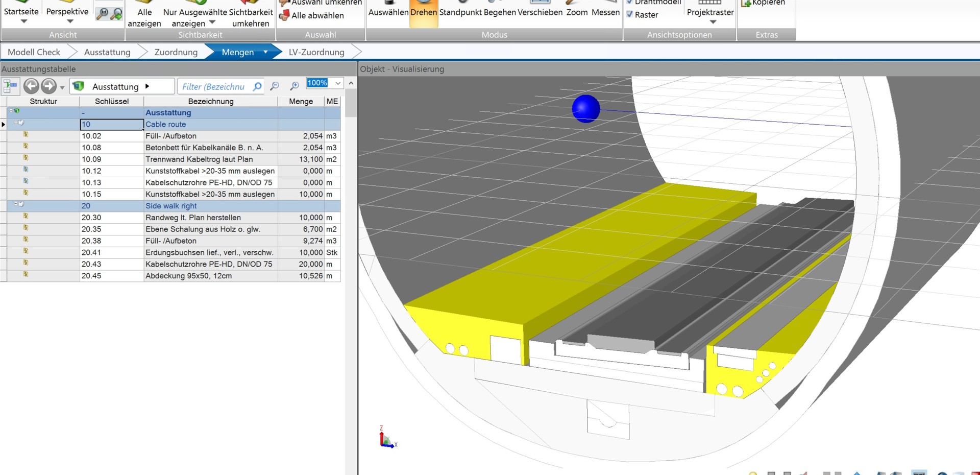Select the Trennwand Kabeltrog laut Plan cell
The image size is (980, 475).
coord(211,159)
